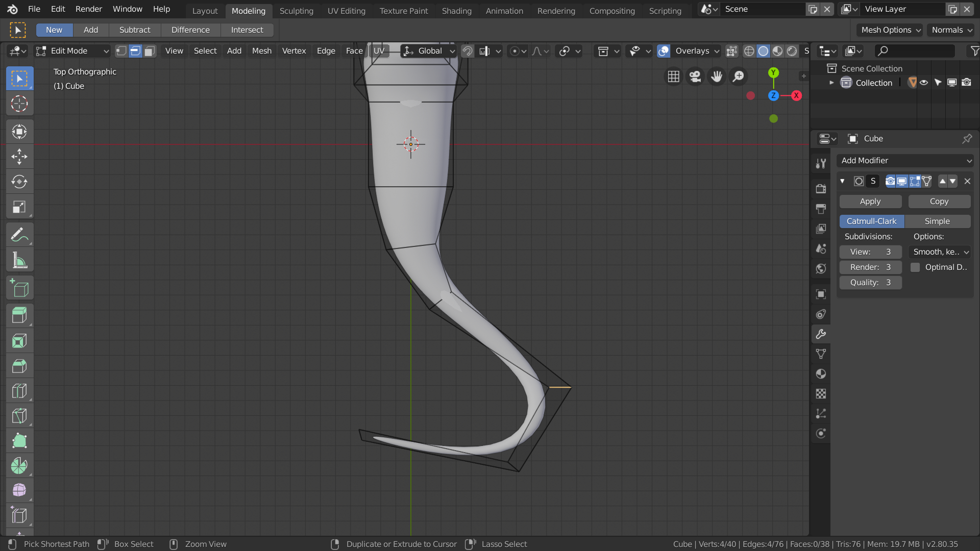Activate the Extrude Region tool
Image resolution: width=980 pixels, height=551 pixels.
tap(19, 316)
